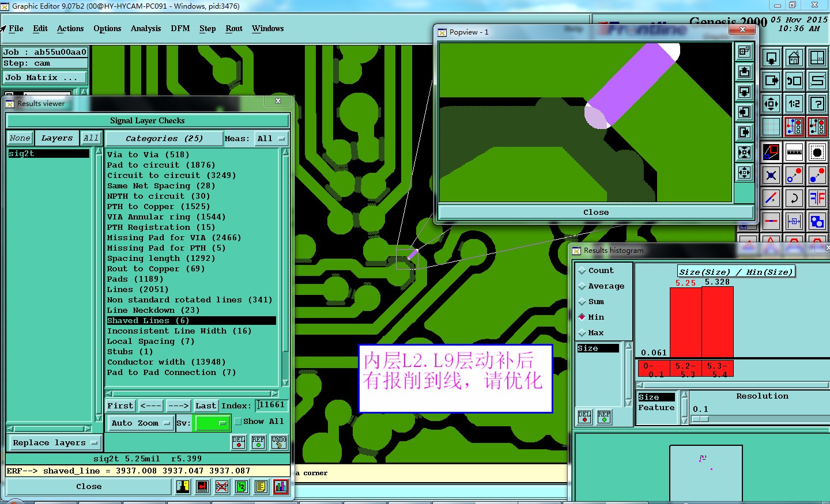This screenshot has width=830, height=504.
Task: Click the rotate arrow tool icon
Action: click(794, 198)
